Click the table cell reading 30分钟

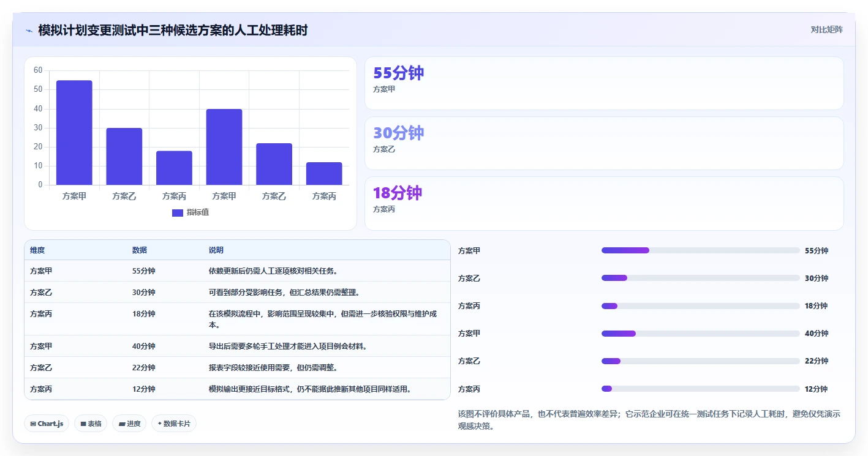click(144, 292)
